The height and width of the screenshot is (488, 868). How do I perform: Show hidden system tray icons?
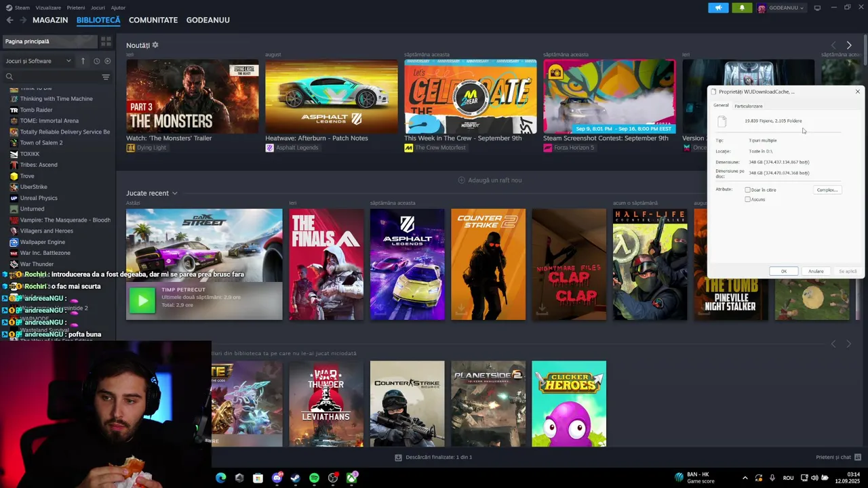(x=745, y=478)
